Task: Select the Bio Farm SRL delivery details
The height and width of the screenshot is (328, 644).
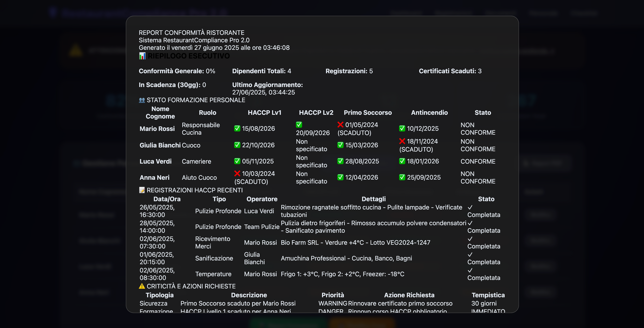Action: coord(355,243)
